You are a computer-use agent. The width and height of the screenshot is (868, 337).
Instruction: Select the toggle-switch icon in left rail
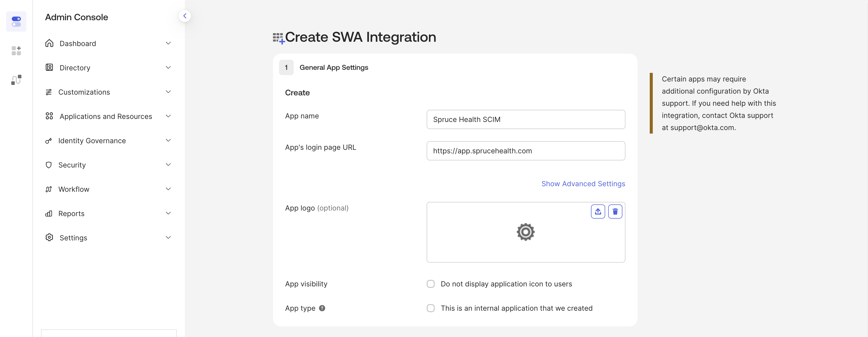[x=16, y=22]
